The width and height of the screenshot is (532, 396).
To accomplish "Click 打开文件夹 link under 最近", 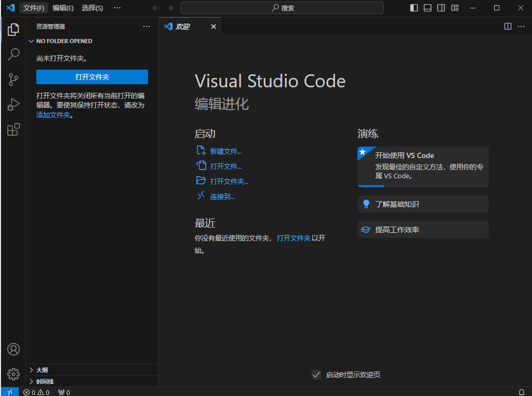I will coord(294,238).
